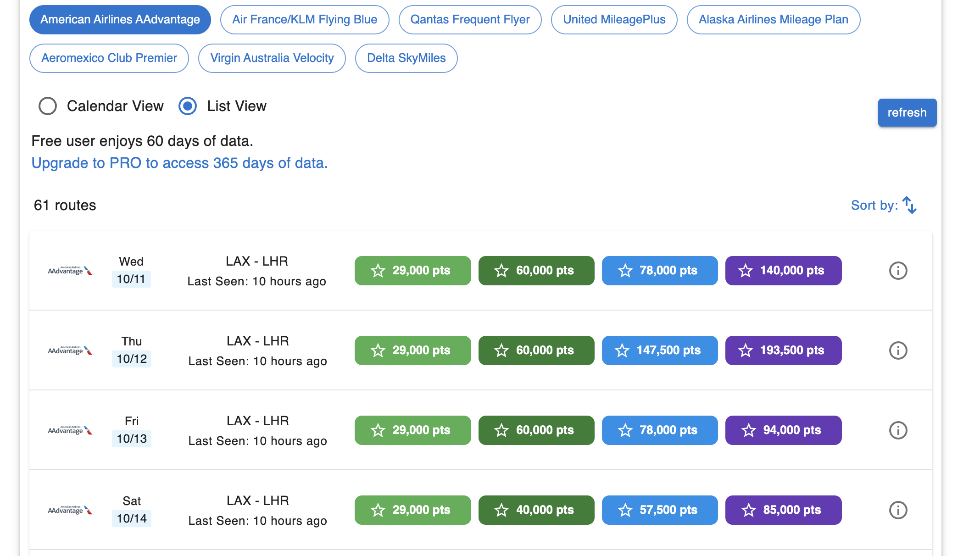
Task: Favorite the 29,000 pts fare on Wed 10/11
Action: (378, 271)
